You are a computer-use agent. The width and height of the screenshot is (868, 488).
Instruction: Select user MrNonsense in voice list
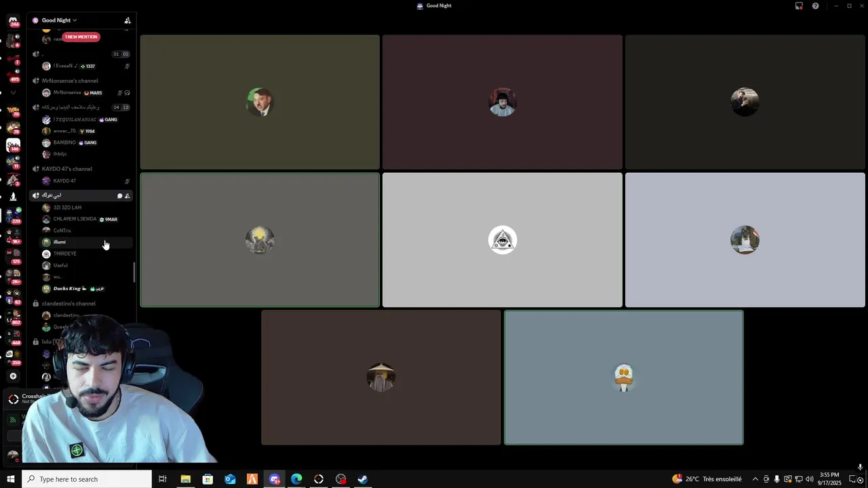(85, 93)
